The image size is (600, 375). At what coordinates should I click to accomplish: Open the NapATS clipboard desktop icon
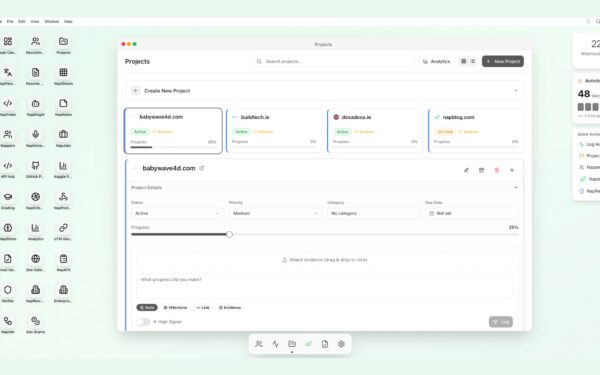[x=64, y=259]
